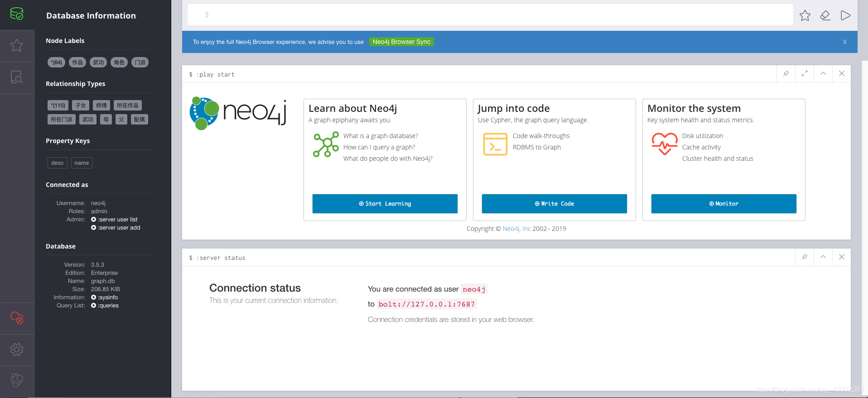Select the 武功 relationship type chip

pos(88,120)
